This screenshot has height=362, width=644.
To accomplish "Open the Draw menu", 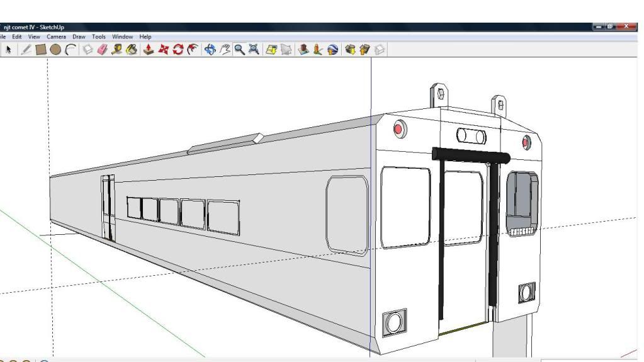I will [x=79, y=37].
